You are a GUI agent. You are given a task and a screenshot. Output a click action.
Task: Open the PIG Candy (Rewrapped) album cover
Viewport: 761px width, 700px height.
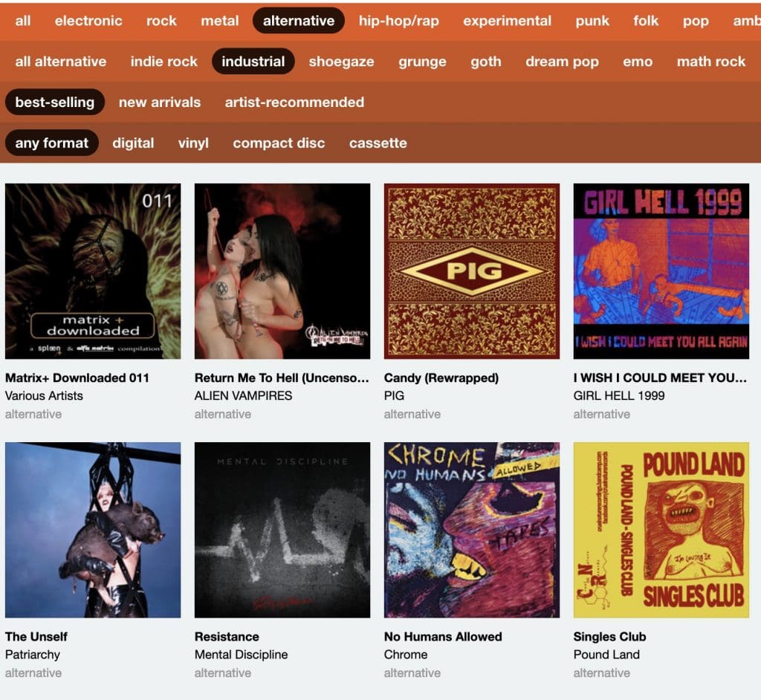pos(472,271)
